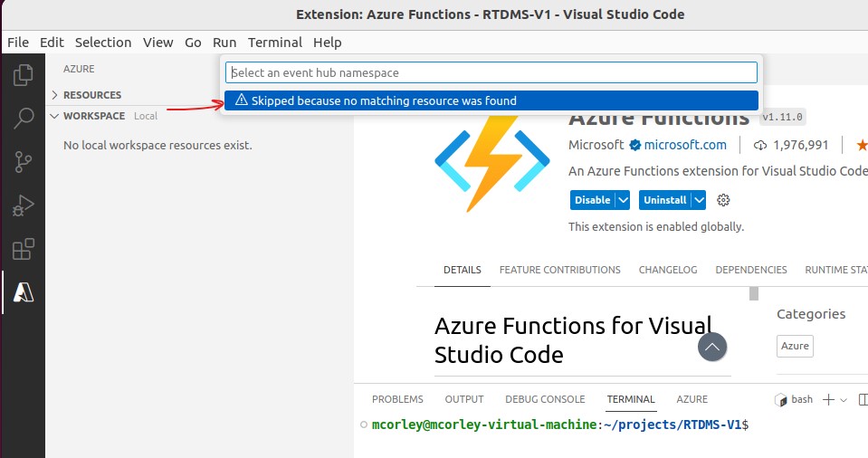The height and width of the screenshot is (458, 868).
Task: Switch to the CHANGELOG tab
Action: pyautogui.click(x=668, y=270)
